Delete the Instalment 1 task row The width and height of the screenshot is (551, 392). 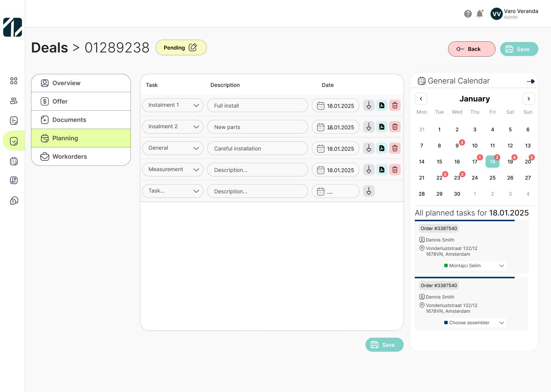tap(395, 105)
